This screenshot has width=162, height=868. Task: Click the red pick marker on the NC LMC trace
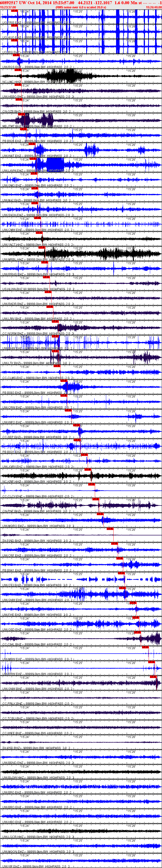[x=18, y=70]
